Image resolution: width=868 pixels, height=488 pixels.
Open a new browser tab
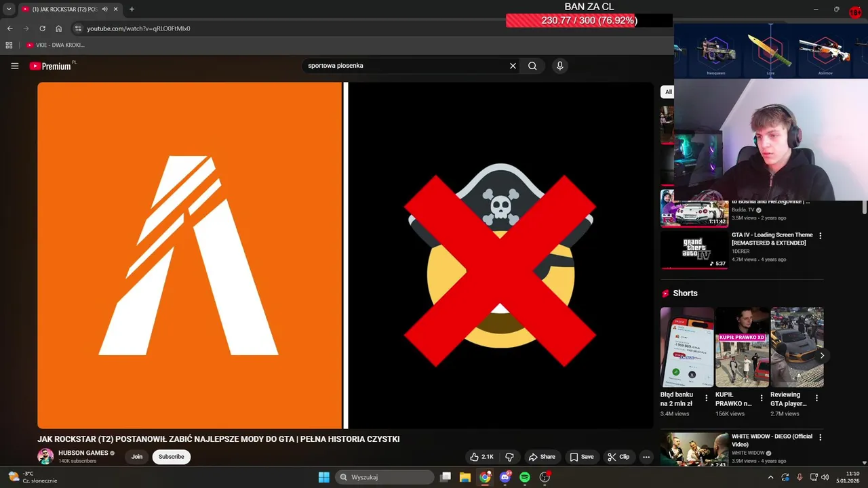(132, 9)
